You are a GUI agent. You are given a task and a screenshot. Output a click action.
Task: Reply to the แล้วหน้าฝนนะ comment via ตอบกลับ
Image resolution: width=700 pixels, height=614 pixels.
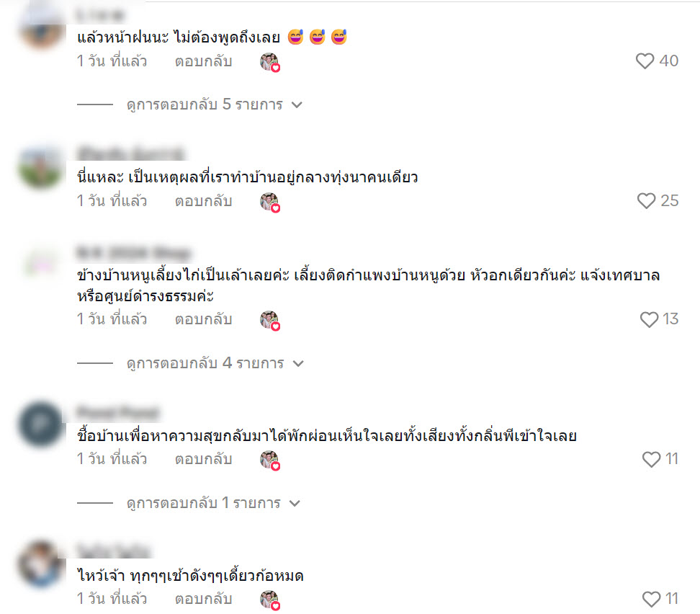click(x=203, y=61)
